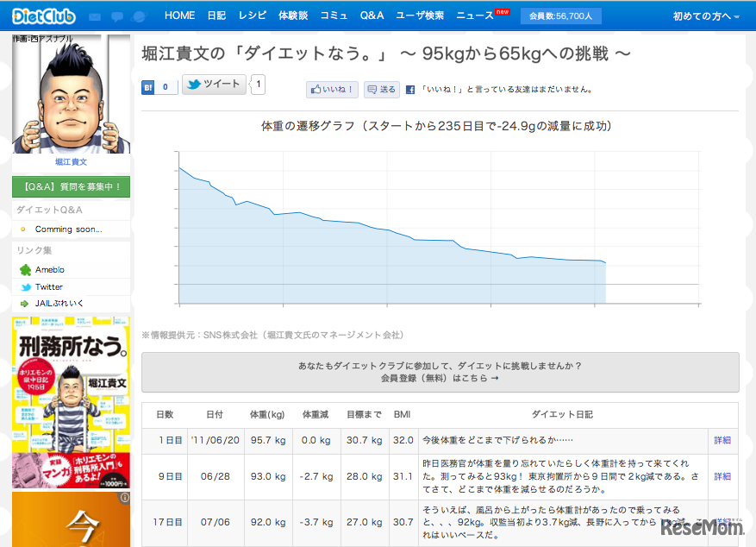Click the 送る share button

coord(382,89)
